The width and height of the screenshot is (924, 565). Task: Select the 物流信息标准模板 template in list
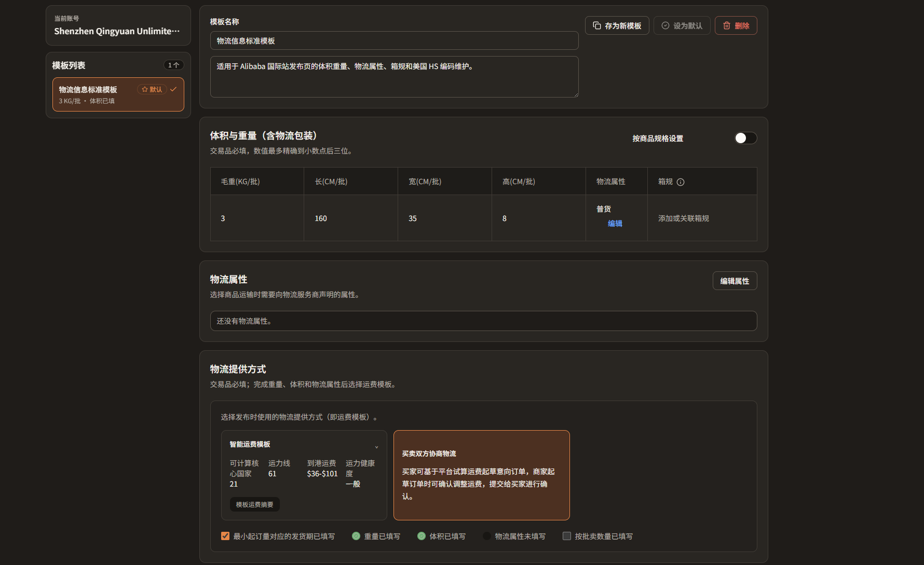[x=118, y=94]
